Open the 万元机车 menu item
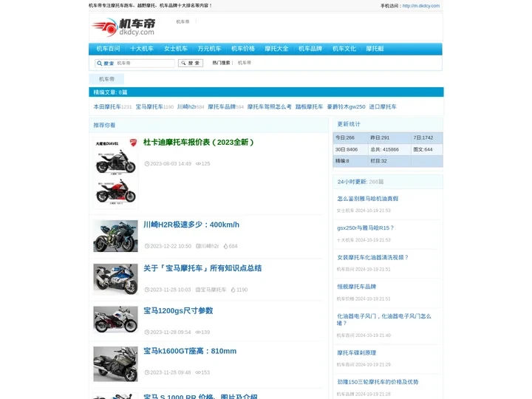 click(209, 49)
